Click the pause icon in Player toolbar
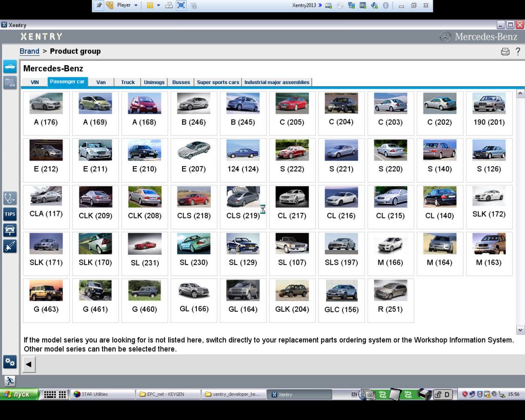Screen dimensions: 525x420 click(x=150, y=5)
